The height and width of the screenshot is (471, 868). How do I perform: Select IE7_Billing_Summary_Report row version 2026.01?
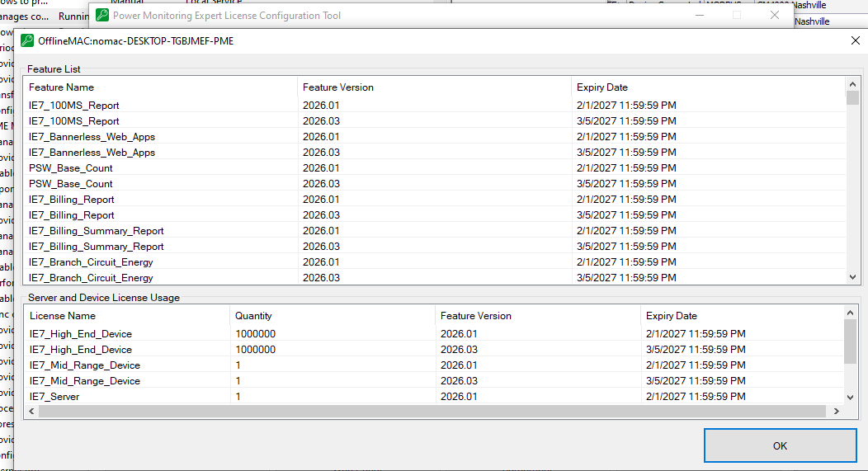click(435, 231)
